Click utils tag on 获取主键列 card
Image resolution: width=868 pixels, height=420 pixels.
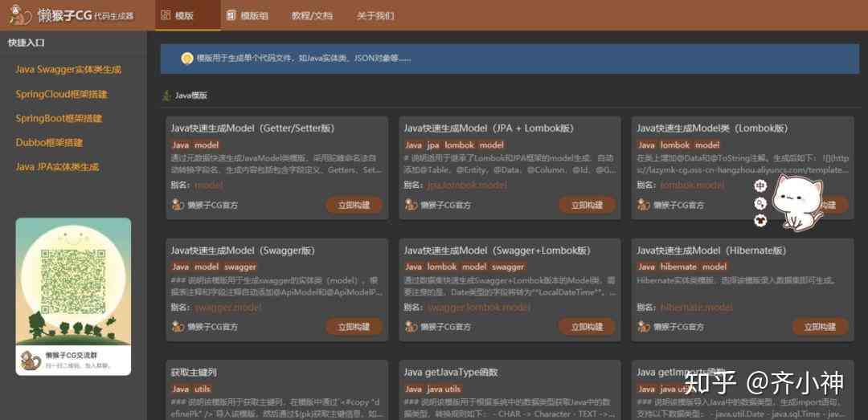(203, 389)
